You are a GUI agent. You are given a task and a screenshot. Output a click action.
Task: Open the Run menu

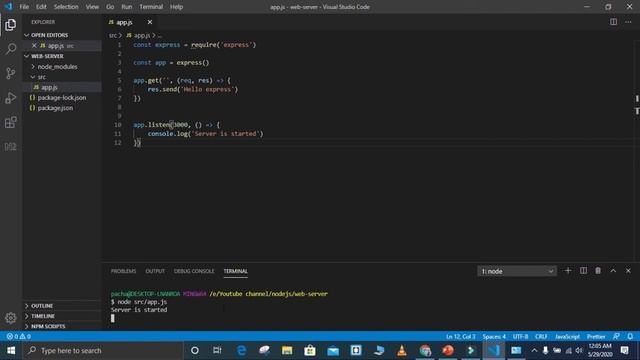point(127,7)
